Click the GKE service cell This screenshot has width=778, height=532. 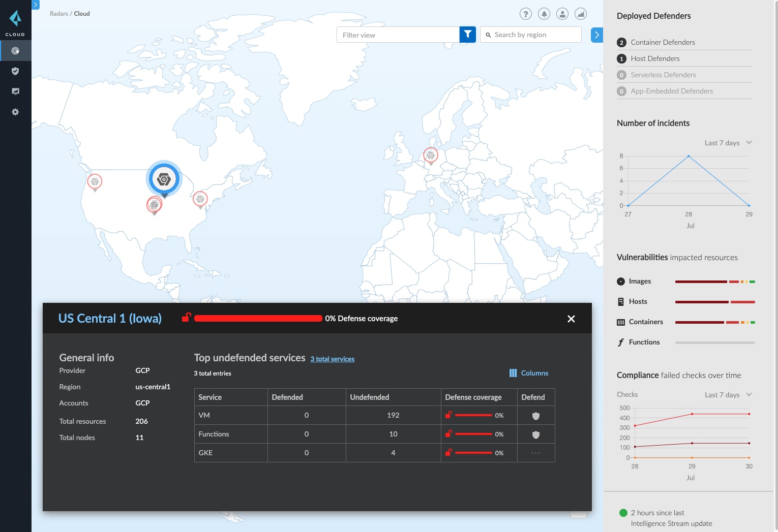(x=231, y=453)
